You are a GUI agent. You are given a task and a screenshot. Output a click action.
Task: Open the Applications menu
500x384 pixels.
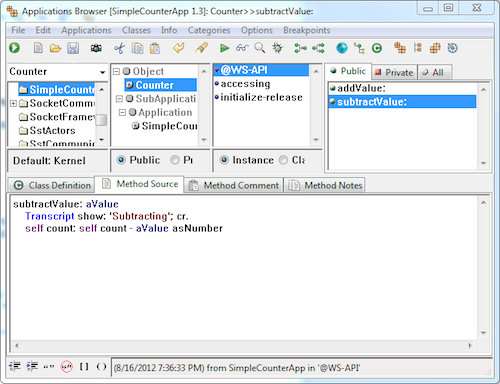pos(86,30)
